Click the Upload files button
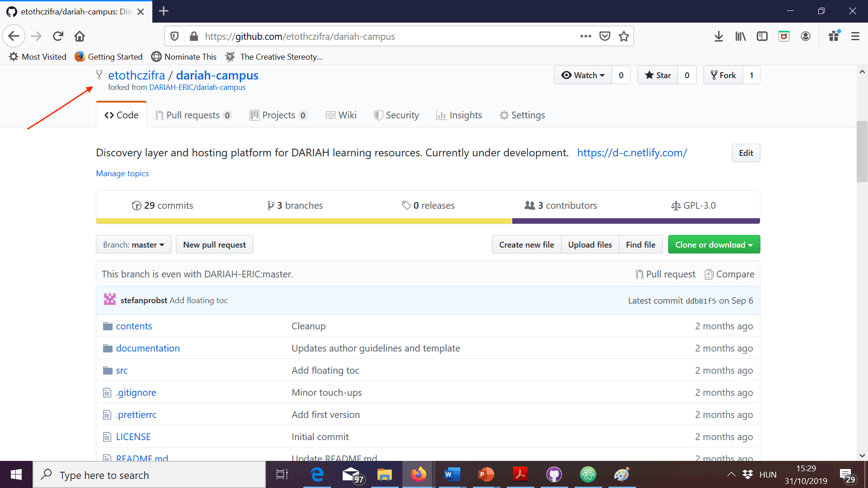This screenshot has width=868, height=488. click(590, 244)
